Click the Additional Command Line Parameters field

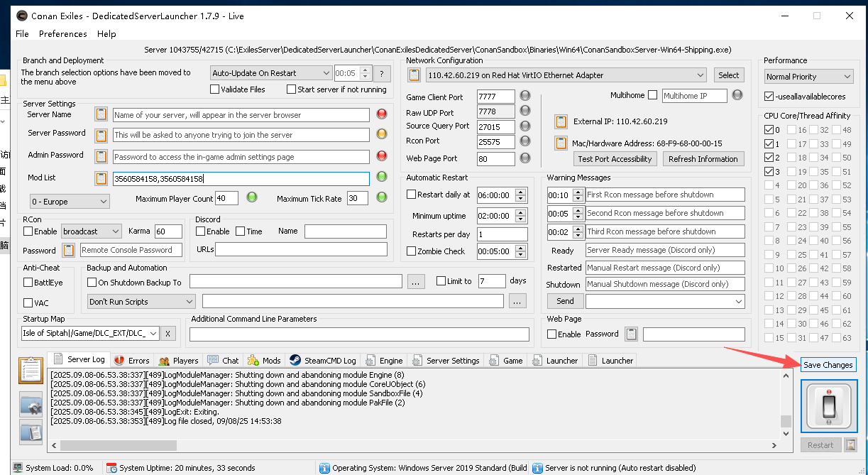(x=359, y=334)
